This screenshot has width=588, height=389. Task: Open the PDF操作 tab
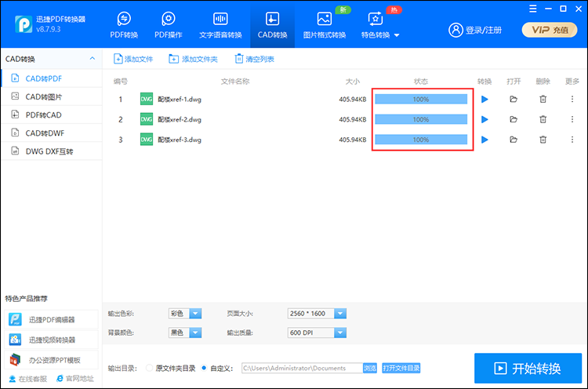click(169, 25)
